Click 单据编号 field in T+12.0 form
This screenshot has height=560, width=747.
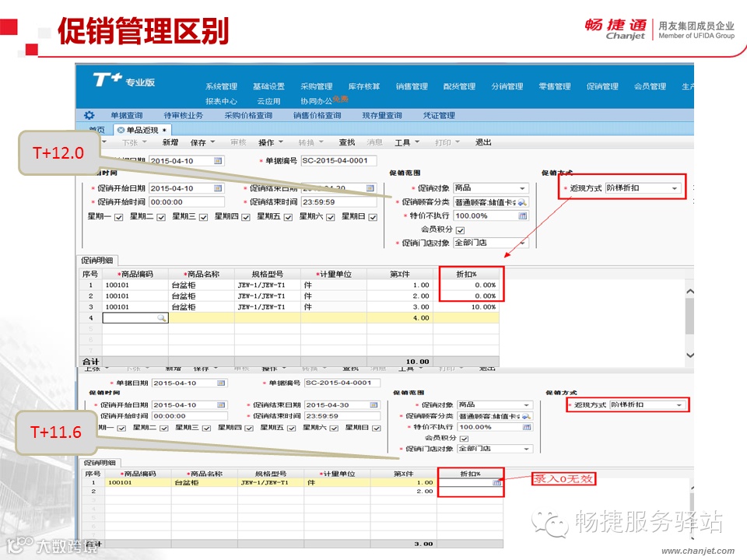338,161
